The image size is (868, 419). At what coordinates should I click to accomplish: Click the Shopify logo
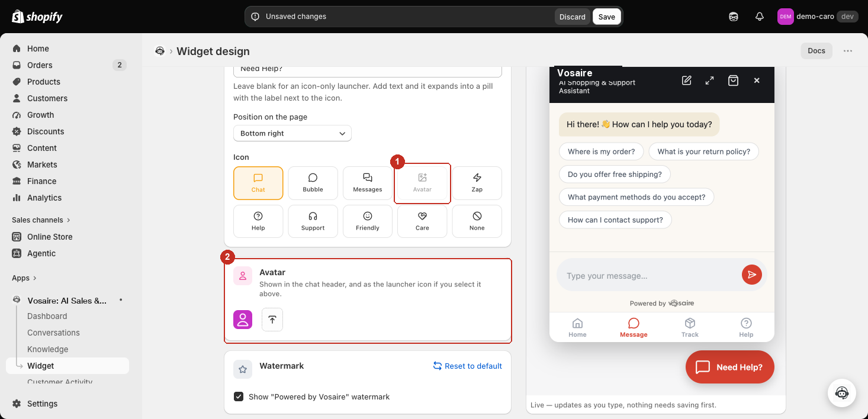(37, 17)
